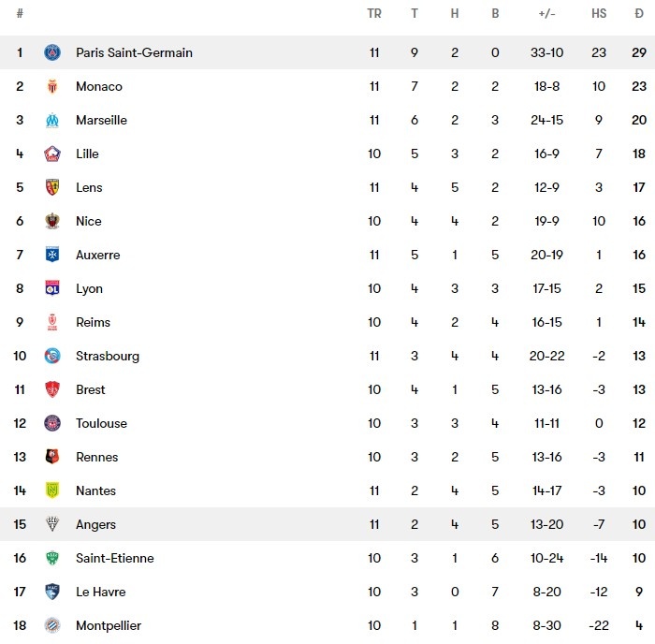
Task: Sort by the HS goal difference header
Action: pyautogui.click(x=599, y=14)
